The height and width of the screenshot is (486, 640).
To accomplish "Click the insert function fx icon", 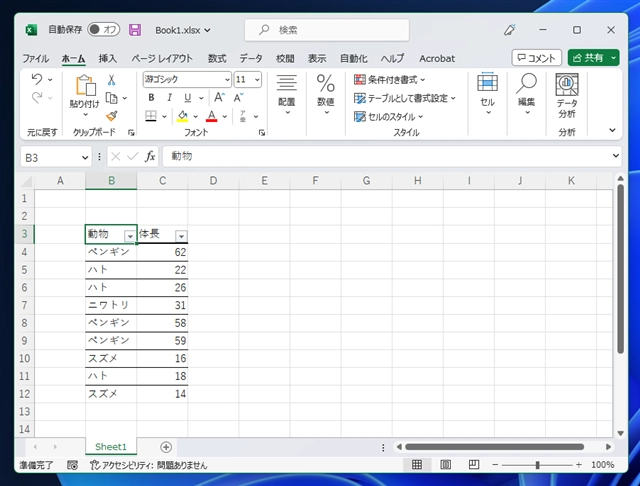I will 150,157.
